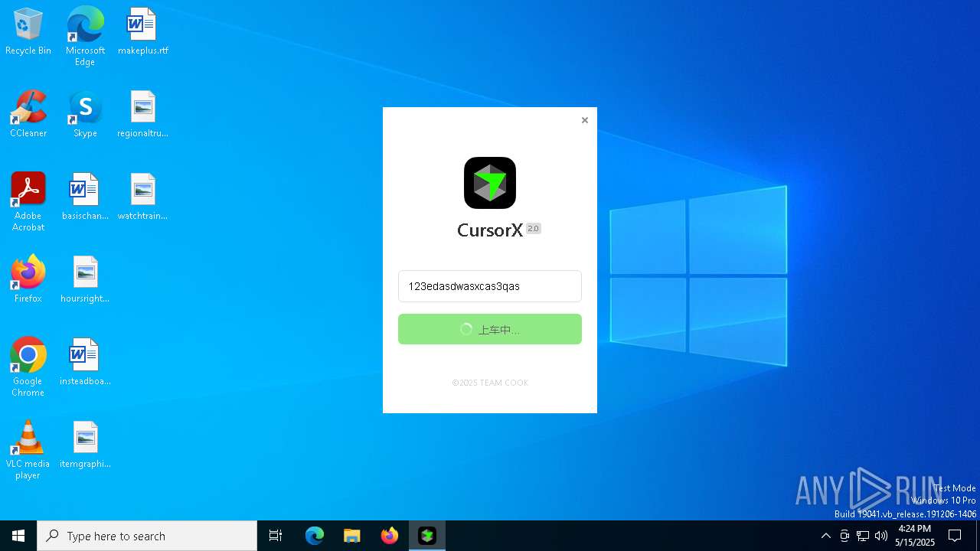
Task: Open the Action Center notifications icon
Action: click(x=955, y=536)
